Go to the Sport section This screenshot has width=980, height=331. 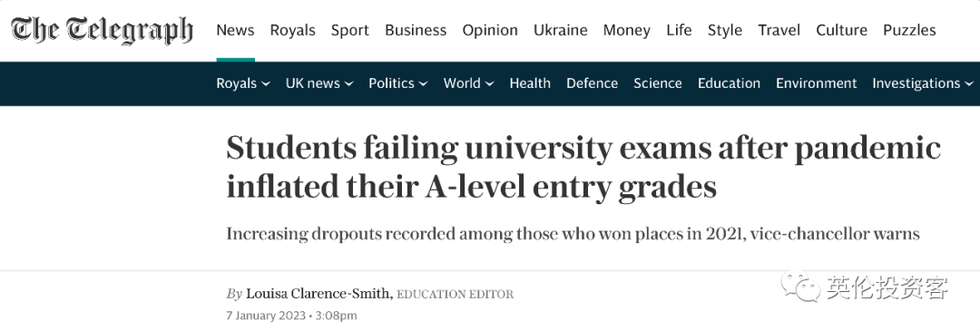tap(350, 30)
